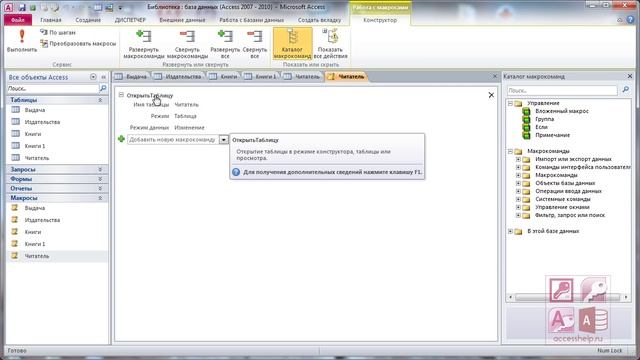Screen dimensions: 640x360
Task: Collapse ОткрытьТаблицу action block
Action: tap(121, 95)
